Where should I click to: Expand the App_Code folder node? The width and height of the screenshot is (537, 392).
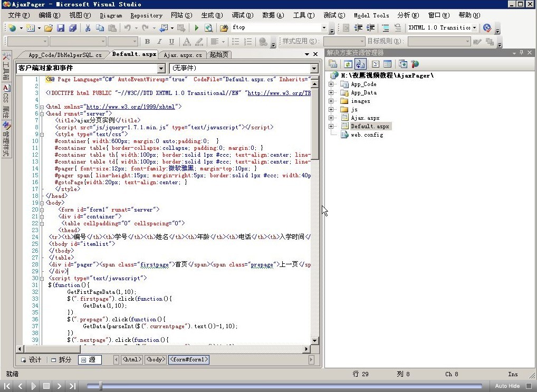pos(331,84)
